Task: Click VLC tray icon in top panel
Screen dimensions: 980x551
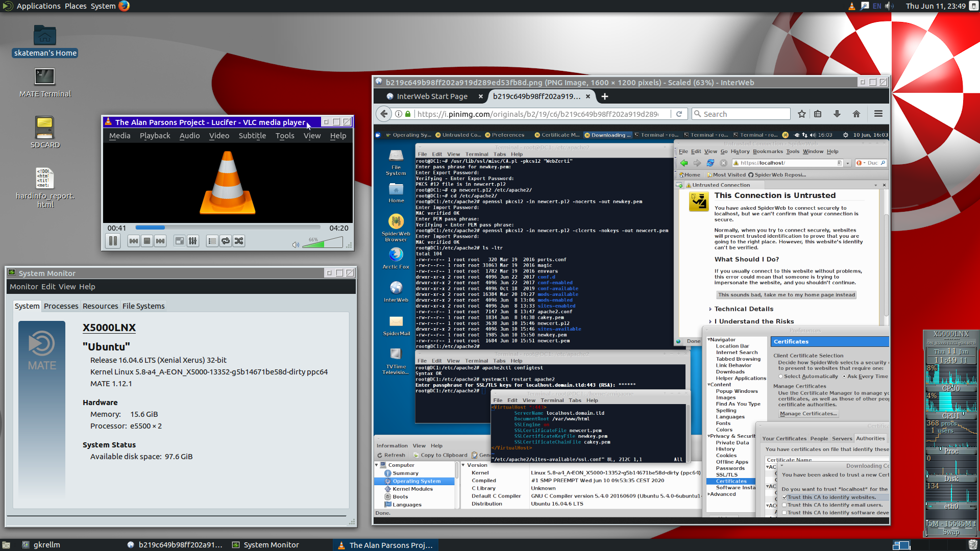Action: coord(851,6)
